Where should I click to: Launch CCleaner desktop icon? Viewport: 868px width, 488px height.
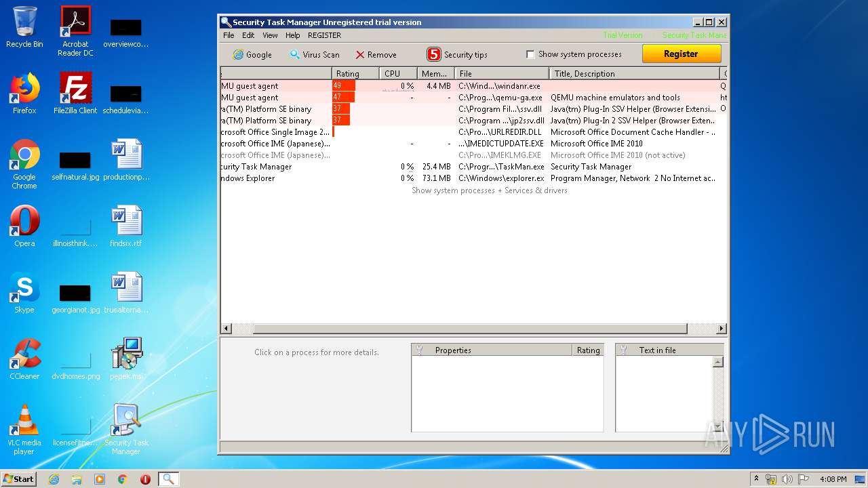tap(24, 359)
